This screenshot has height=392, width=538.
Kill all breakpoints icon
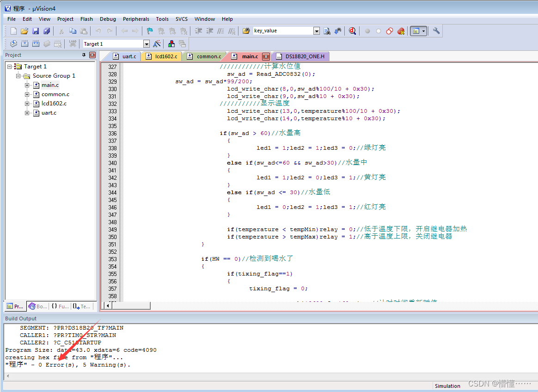pyautogui.click(x=401, y=31)
